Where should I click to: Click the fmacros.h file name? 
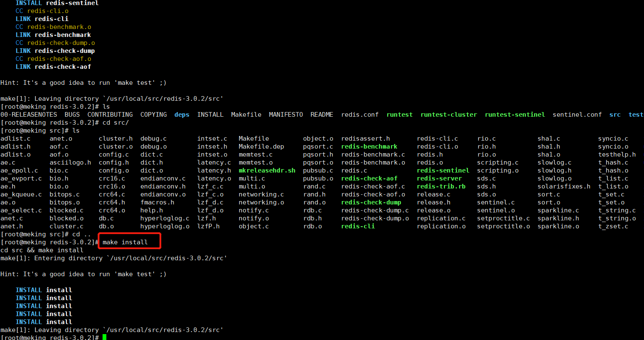point(157,202)
